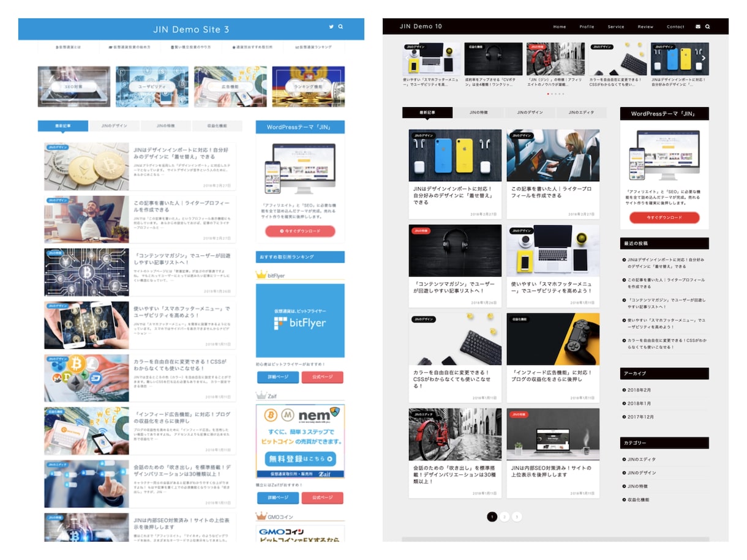
Task: Click 詳細ページ button under Zaif banner
Action: pos(278,498)
